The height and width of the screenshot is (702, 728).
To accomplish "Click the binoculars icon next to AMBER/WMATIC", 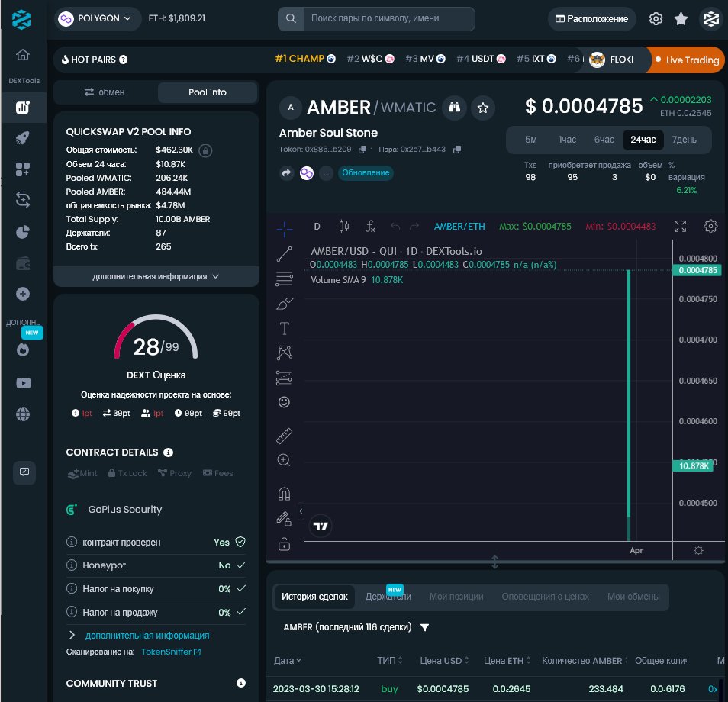I will (x=454, y=108).
